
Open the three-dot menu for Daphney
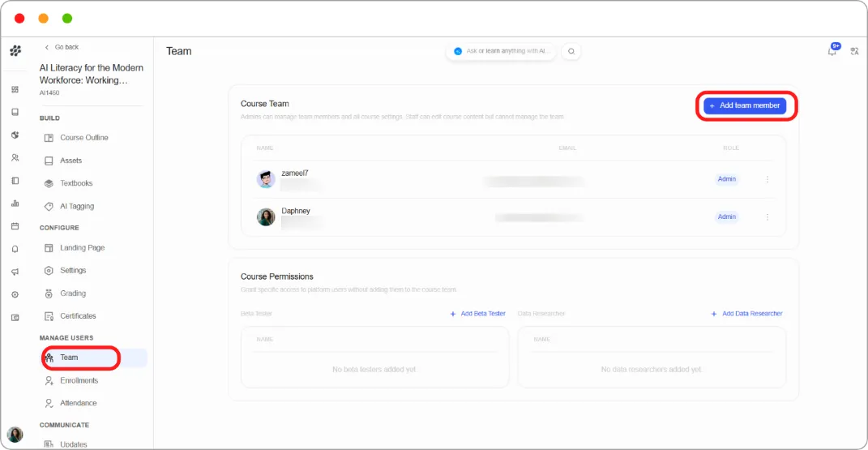tap(768, 217)
